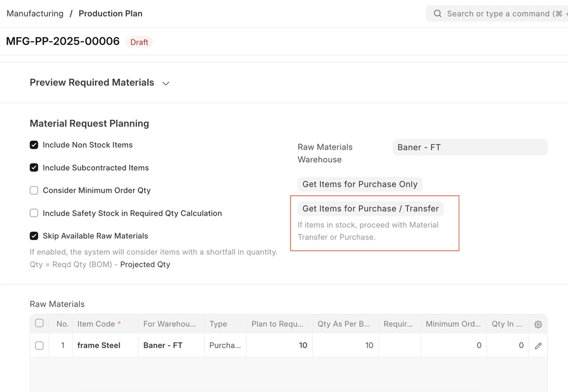Go to Manufacturing breadcrumb
Screen dimensions: 568x392
pos(35,13)
